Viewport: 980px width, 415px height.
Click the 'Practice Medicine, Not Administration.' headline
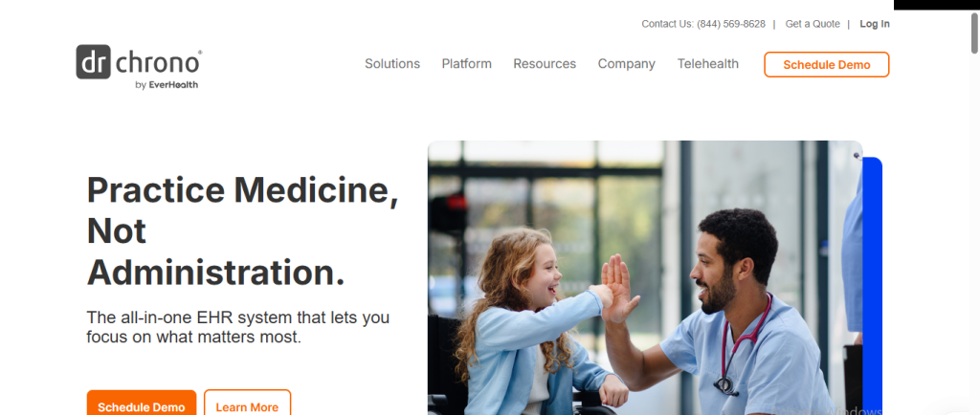pos(242,230)
